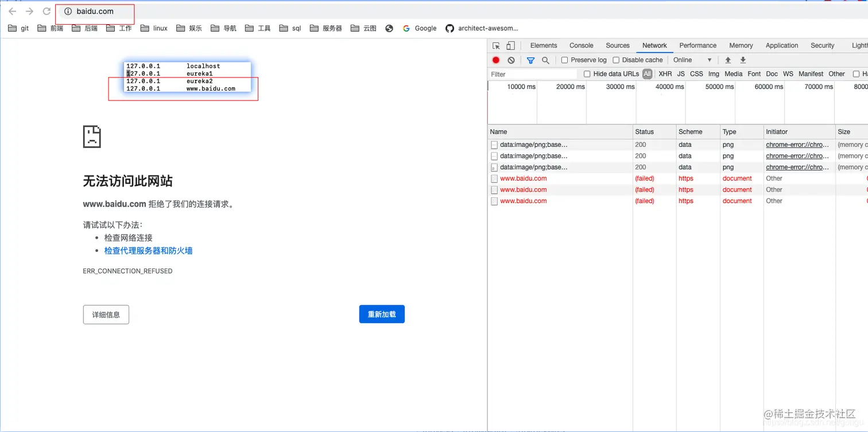Open site info icon beside baidu.com
The image size is (868, 432).
tap(68, 11)
